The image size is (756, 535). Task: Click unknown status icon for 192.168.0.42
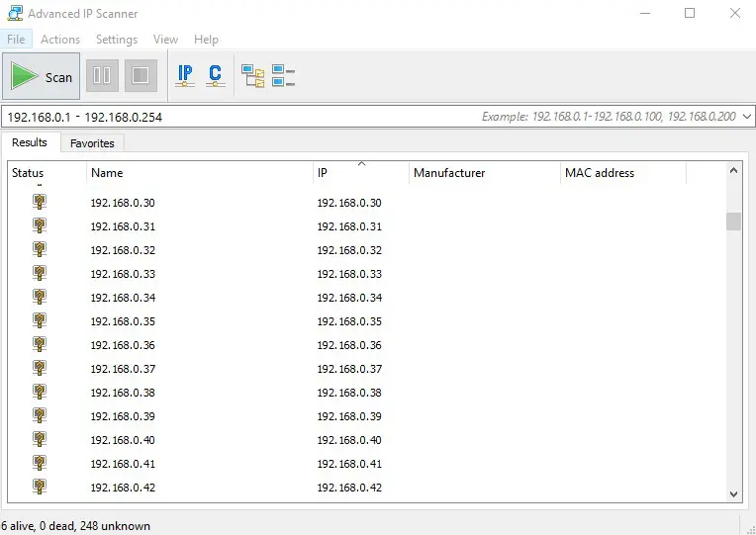[40, 487]
